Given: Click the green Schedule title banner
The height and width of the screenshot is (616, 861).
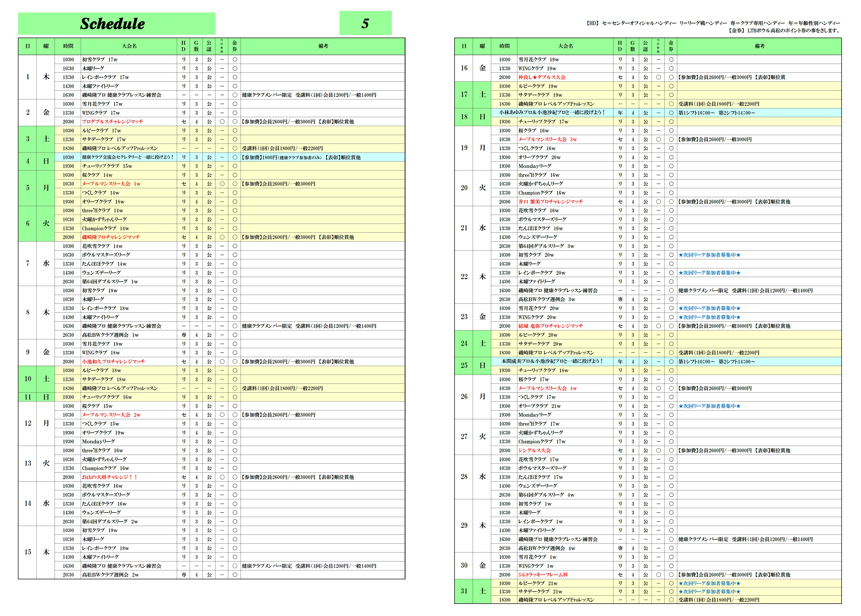Looking at the screenshot, I should coord(116,24).
